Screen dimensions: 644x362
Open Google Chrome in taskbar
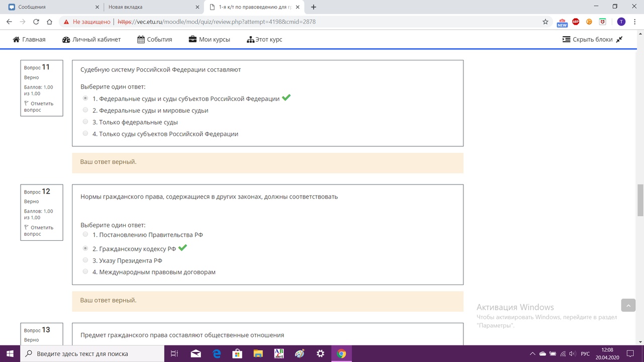pyautogui.click(x=341, y=353)
